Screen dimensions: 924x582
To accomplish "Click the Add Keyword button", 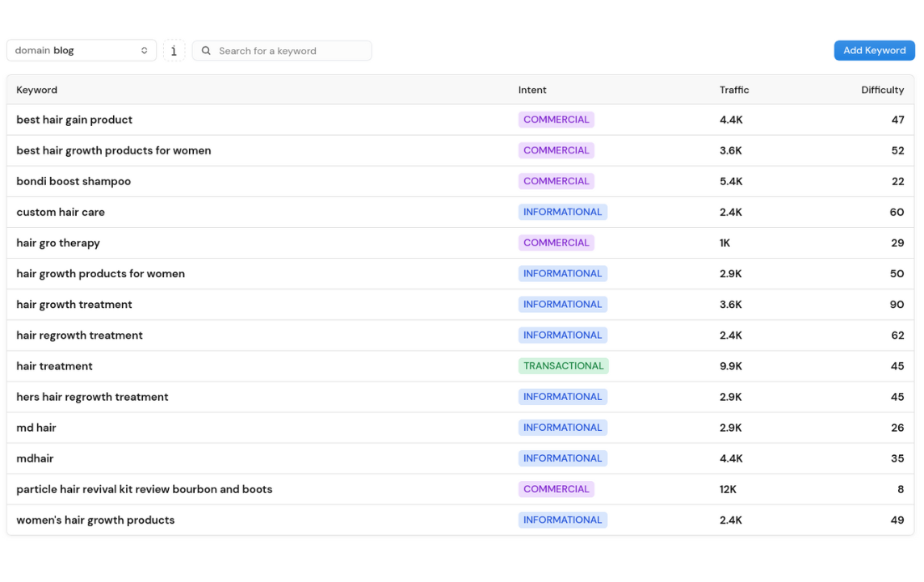I will click(x=874, y=51).
